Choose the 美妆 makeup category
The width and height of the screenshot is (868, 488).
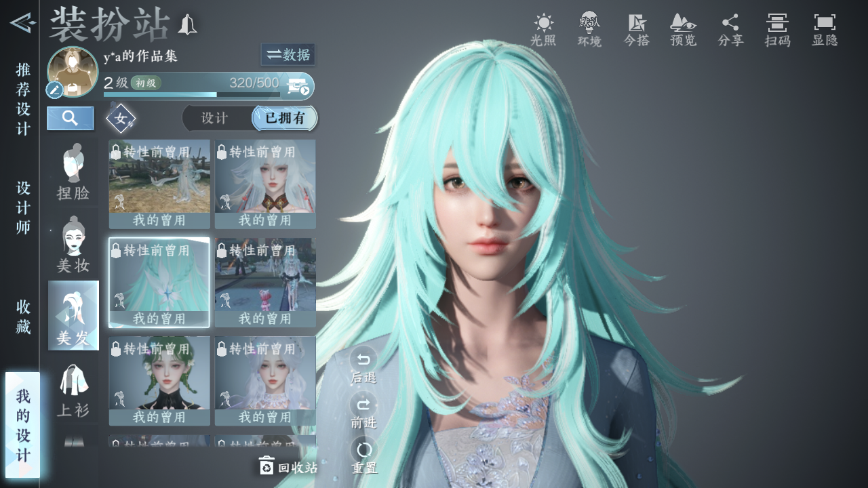[73, 245]
